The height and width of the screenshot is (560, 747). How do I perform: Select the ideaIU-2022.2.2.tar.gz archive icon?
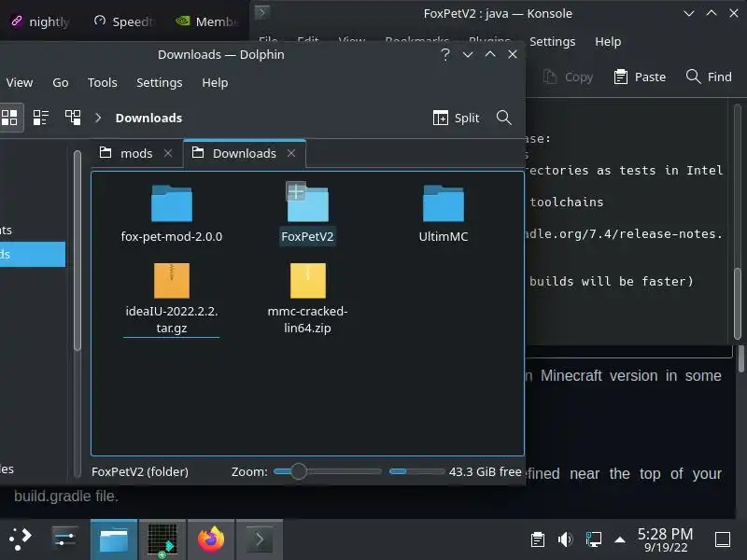172,281
